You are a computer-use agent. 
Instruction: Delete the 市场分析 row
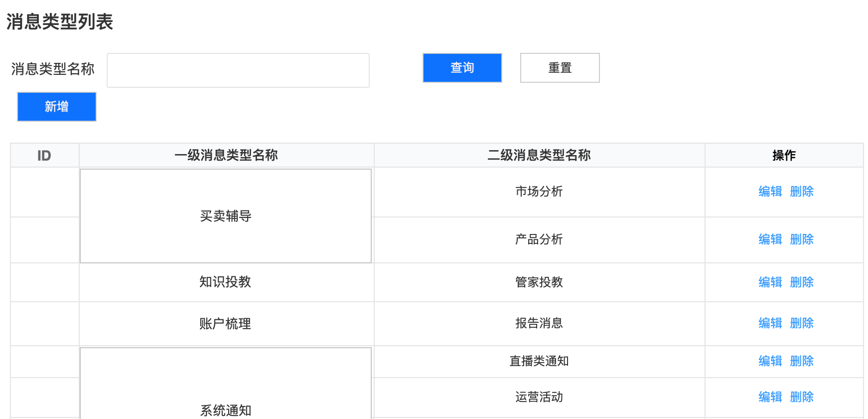tap(801, 192)
